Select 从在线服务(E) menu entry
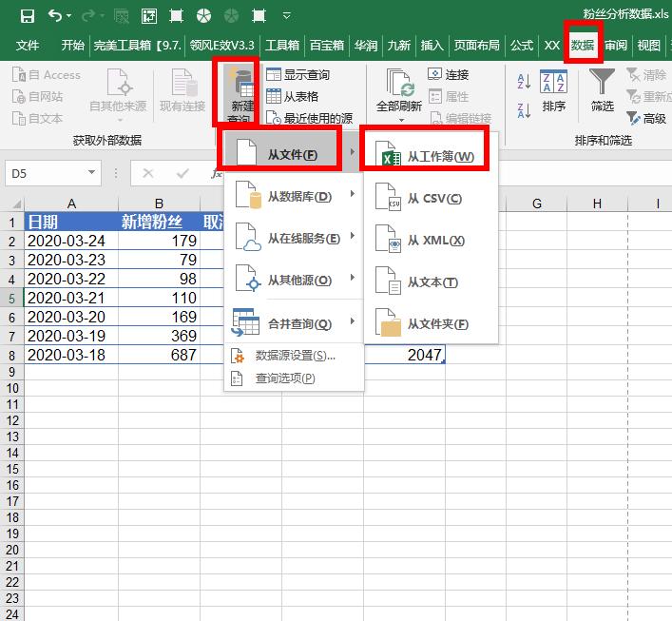The width and height of the screenshot is (672, 621). 292,238
